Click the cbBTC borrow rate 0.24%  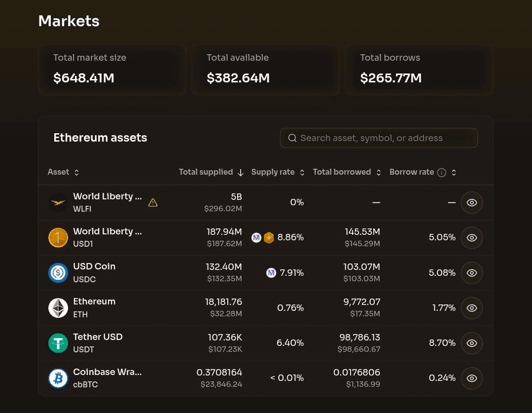click(442, 378)
